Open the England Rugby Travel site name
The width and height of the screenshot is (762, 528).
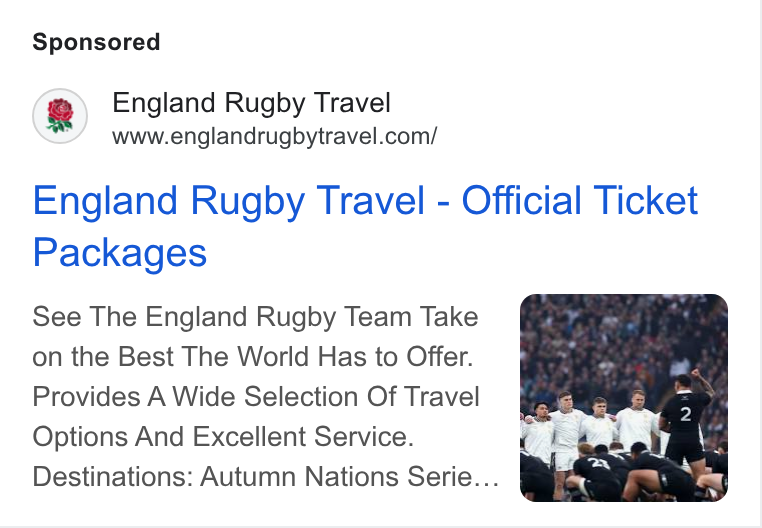tap(251, 103)
